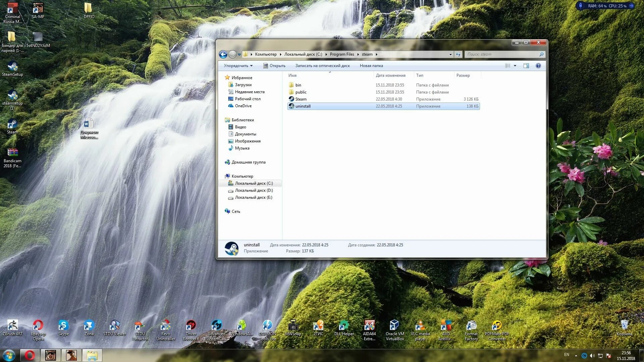Select Локальный диск (D:) in navigation tree

click(x=254, y=190)
